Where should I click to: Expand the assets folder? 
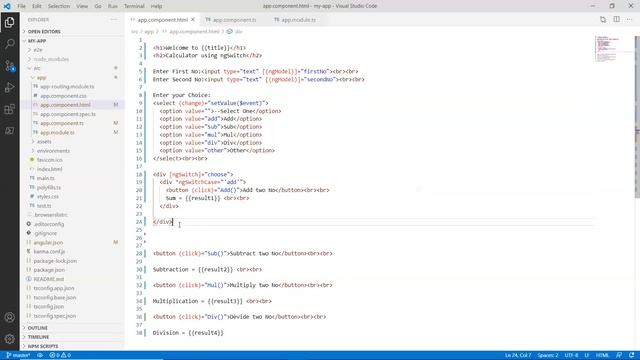44,142
